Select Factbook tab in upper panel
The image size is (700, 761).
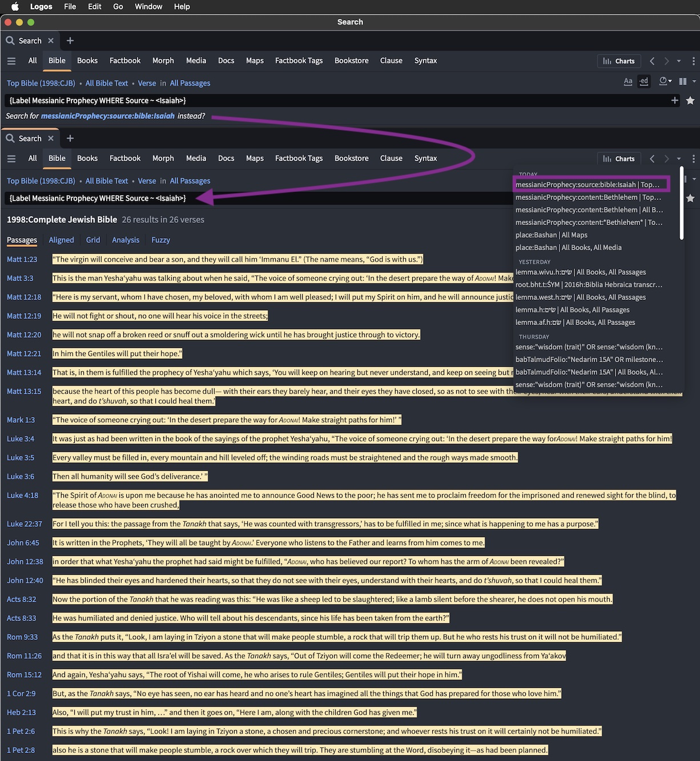(125, 61)
